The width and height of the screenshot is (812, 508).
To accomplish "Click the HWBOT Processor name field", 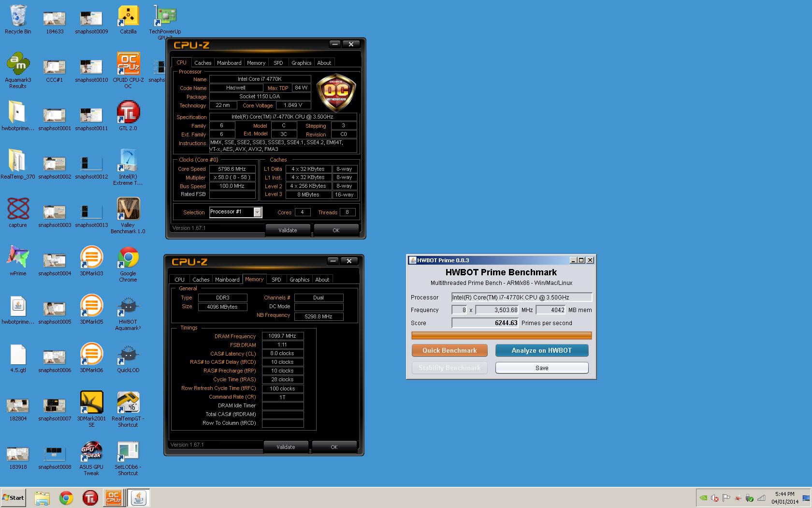I will tap(522, 298).
